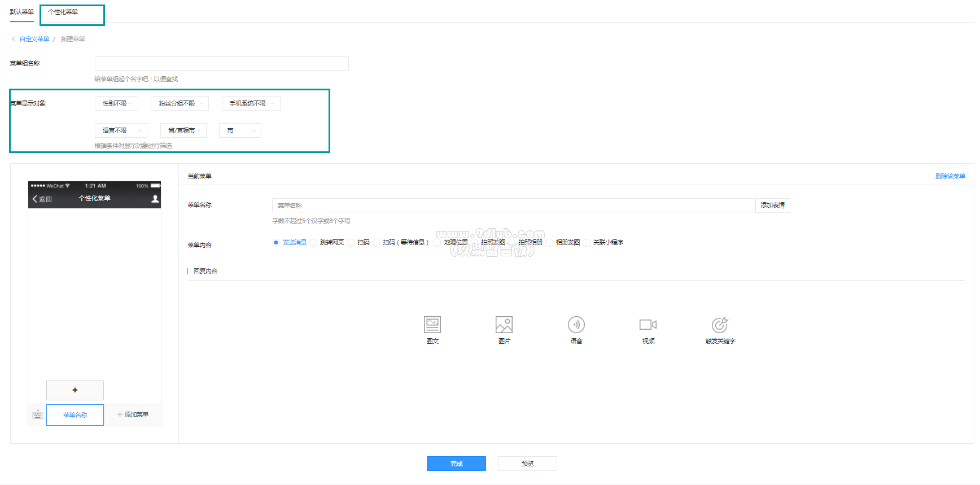Click the blue 完成 button
This screenshot has height=485, width=980.
point(456,464)
